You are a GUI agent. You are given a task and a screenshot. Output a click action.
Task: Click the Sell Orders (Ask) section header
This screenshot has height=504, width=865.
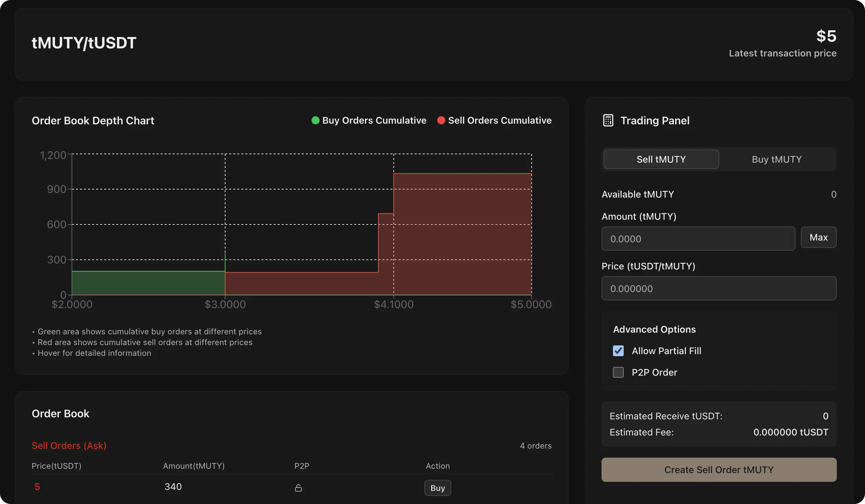tap(69, 445)
